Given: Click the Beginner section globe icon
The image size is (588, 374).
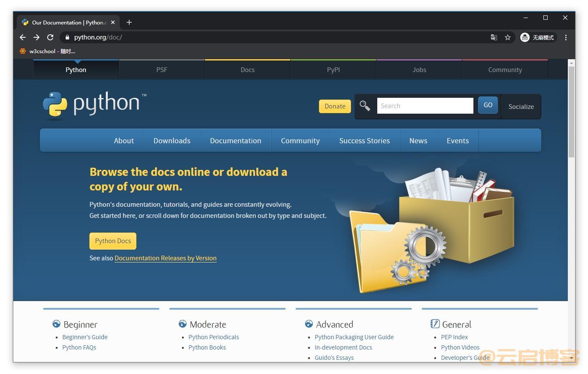Looking at the screenshot, I should 56,324.
